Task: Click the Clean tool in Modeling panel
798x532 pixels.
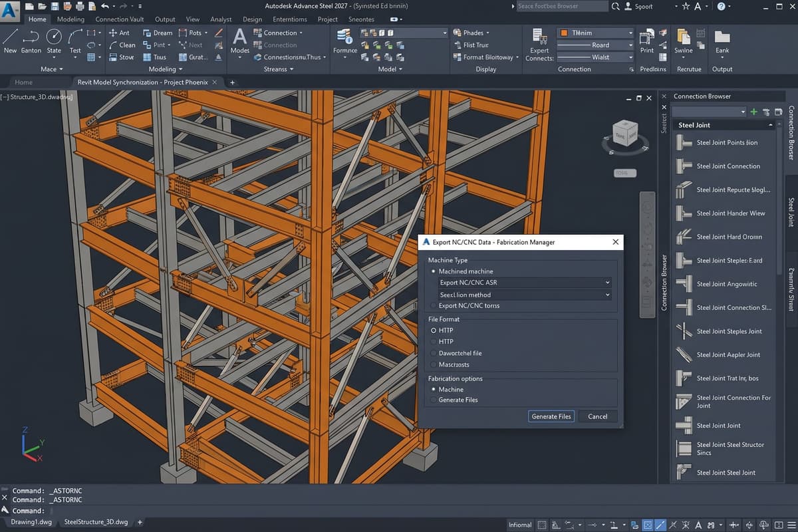Action: 121,45
